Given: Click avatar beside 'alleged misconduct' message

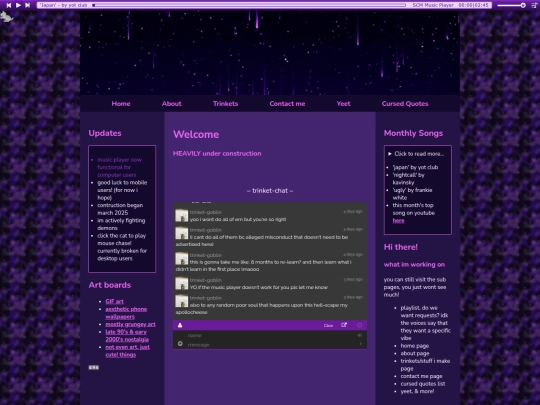Looking at the screenshot, I should tap(181, 233).
